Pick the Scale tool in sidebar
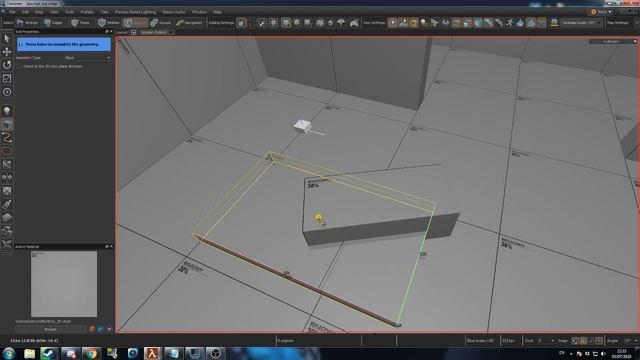 pyautogui.click(x=7, y=78)
